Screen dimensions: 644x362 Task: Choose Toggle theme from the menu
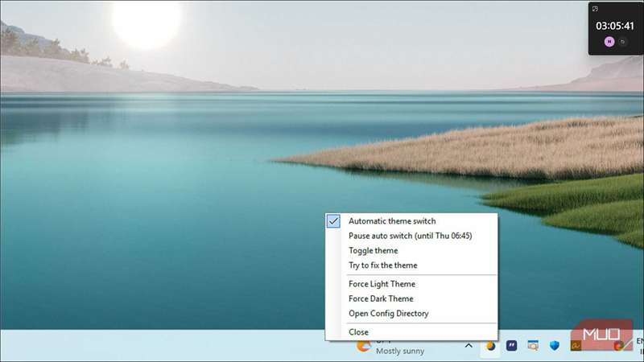(x=373, y=250)
